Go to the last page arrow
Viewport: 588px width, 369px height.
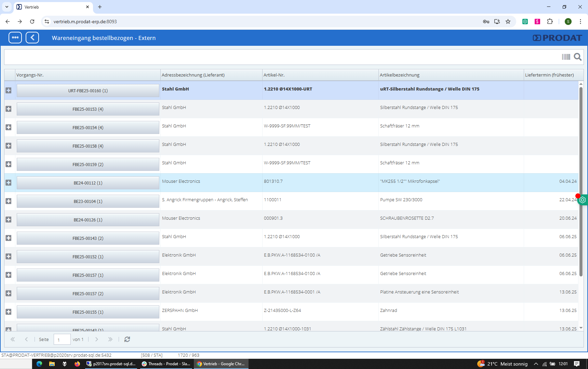click(110, 339)
